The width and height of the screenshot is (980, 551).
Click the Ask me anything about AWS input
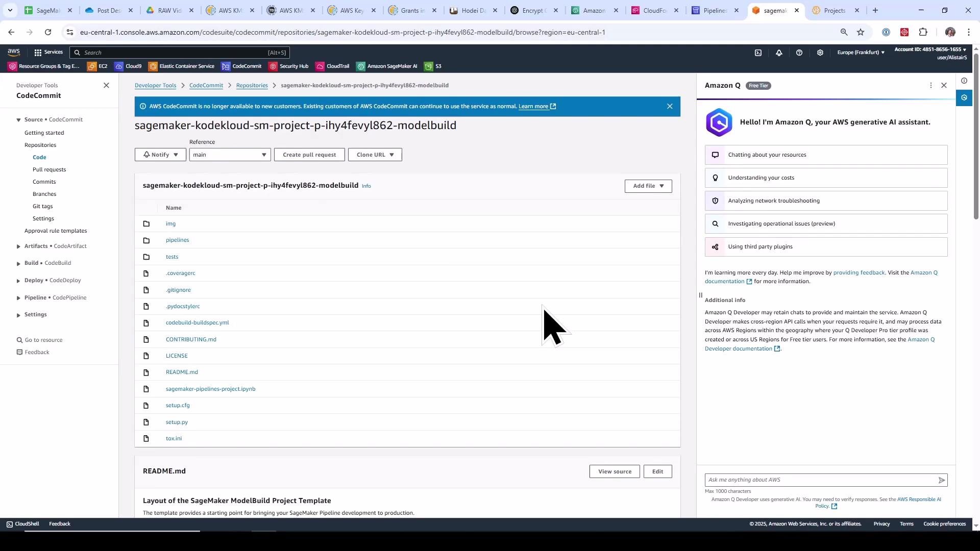821,480
